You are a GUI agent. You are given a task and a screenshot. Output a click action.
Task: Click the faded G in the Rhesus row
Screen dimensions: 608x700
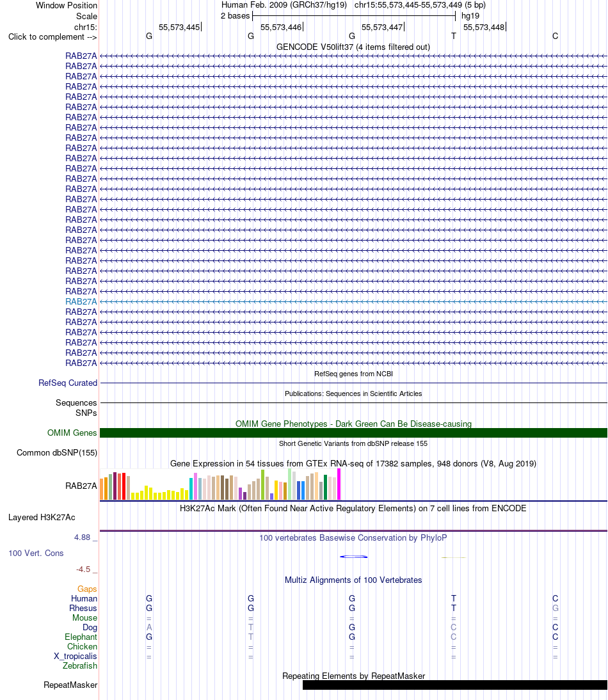(x=556, y=608)
